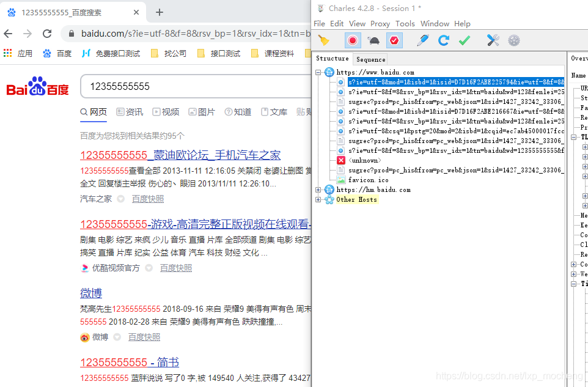The image size is (588, 387).
Task: Select the <unknown> failed request row
Action: 364,161
